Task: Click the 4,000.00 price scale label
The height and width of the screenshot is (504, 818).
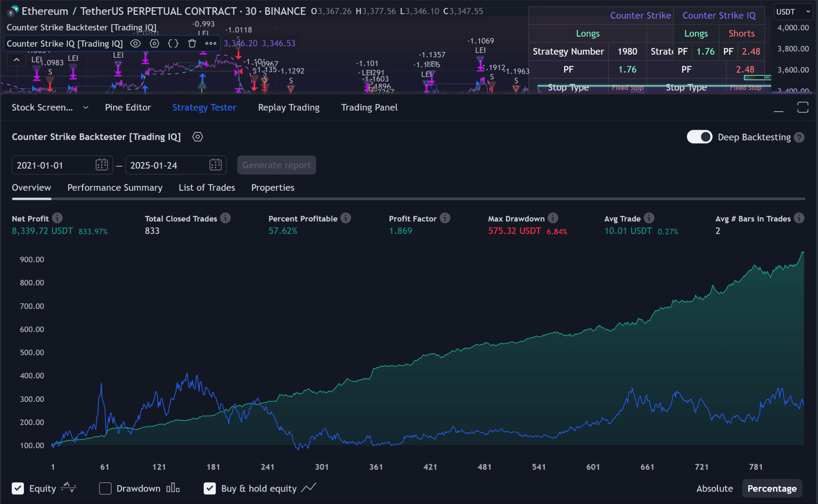Action: click(x=793, y=28)
